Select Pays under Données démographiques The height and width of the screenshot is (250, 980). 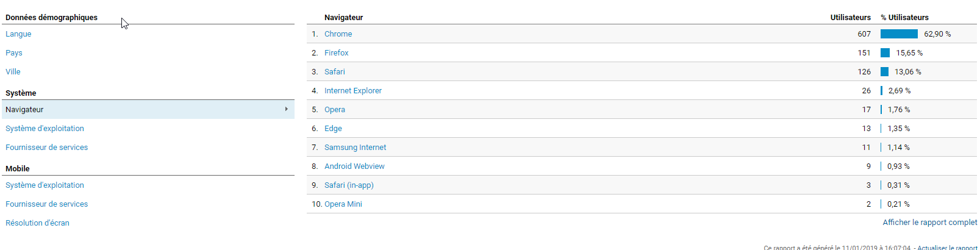[x=14, y=53]
